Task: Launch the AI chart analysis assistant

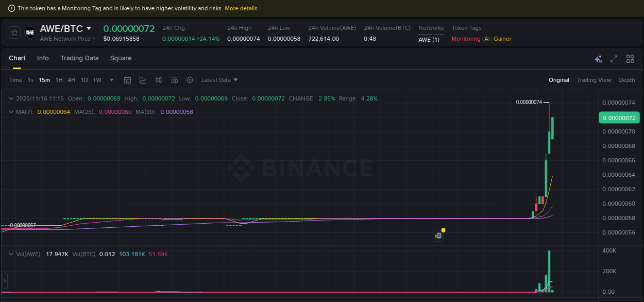Action: tap(598, 59)
